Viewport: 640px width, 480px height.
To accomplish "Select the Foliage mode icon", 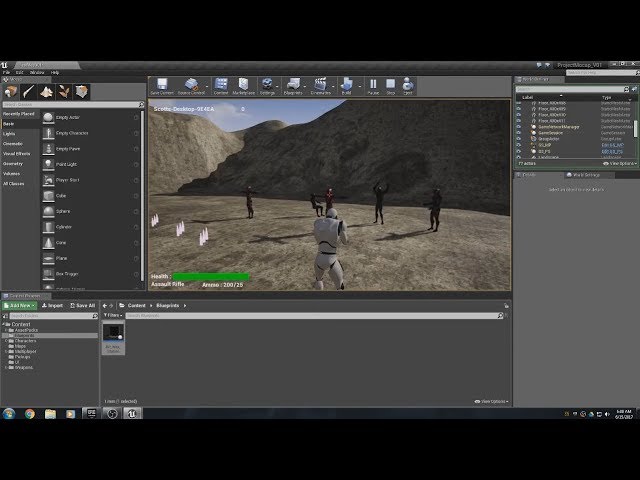I will [x=64, y=91].
